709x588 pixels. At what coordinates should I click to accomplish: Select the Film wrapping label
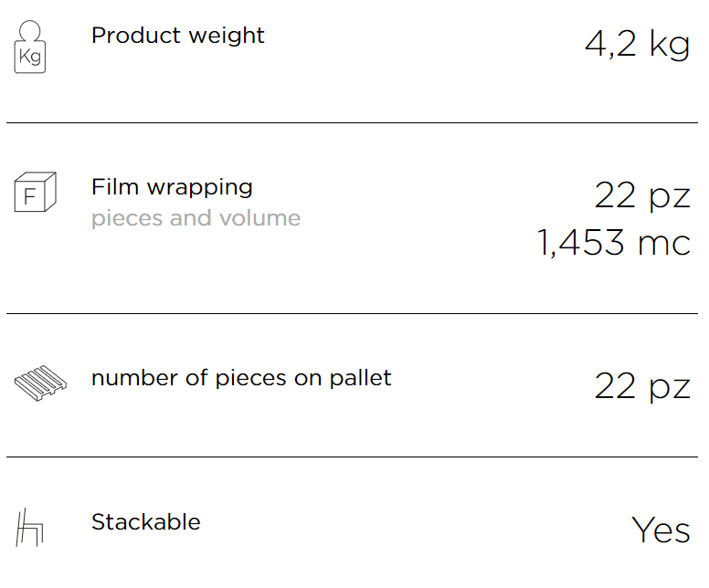coord(172,187)
